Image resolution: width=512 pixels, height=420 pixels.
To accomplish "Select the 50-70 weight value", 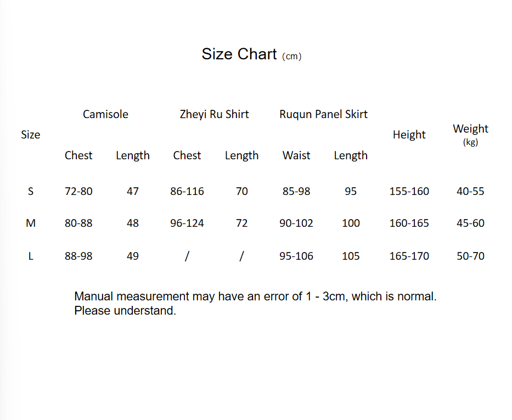I will pyautogui.click(x=470, y=256).
